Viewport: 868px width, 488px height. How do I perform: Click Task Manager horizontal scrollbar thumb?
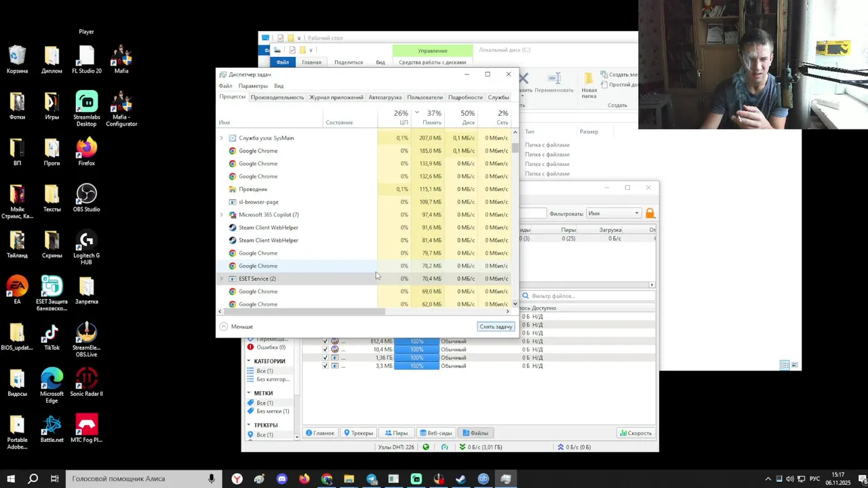pyautogui.click(x=304, y=312)
